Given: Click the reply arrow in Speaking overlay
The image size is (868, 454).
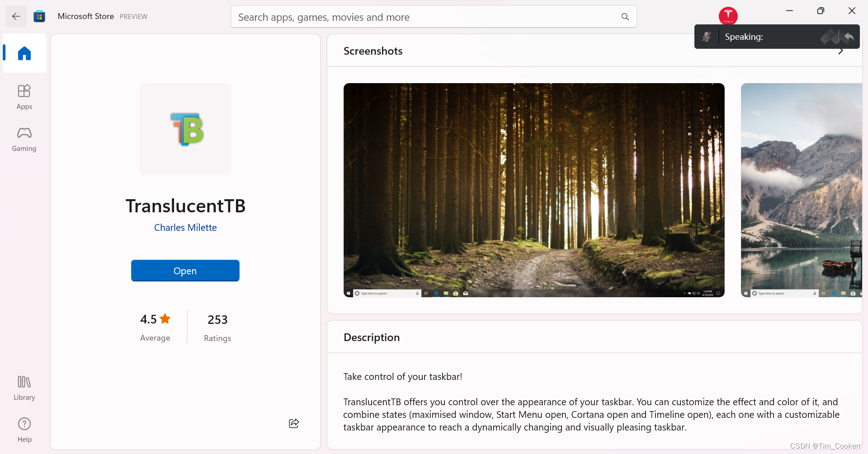Looking at the screenshot, I should click(849, 37).
